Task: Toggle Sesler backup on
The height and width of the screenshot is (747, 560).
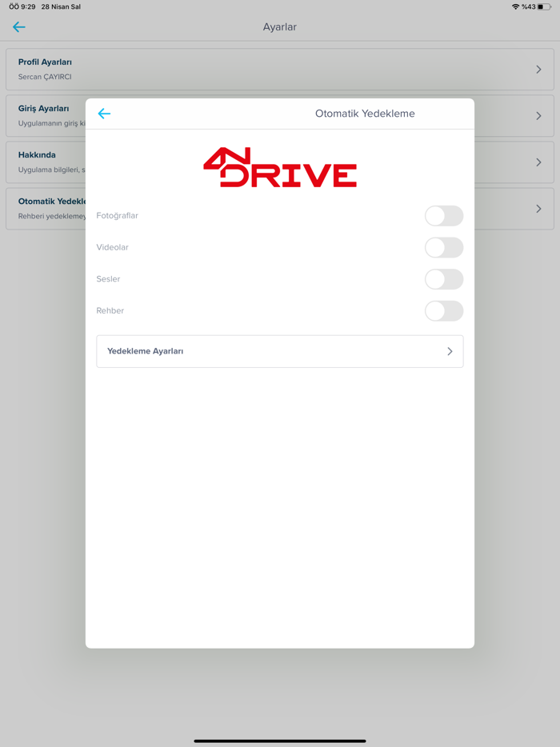Action: click(444, 279)
